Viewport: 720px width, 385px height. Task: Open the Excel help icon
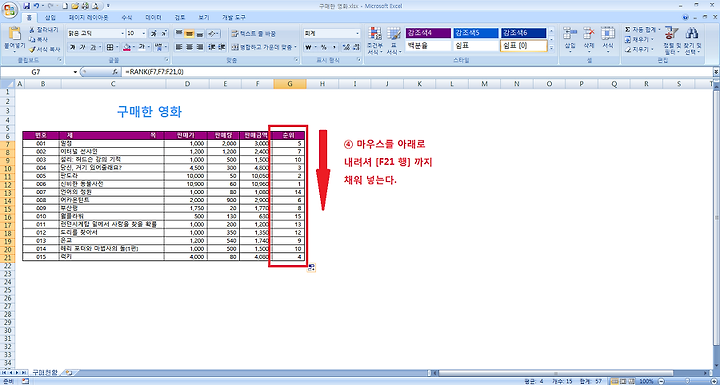tap(686, 17)
